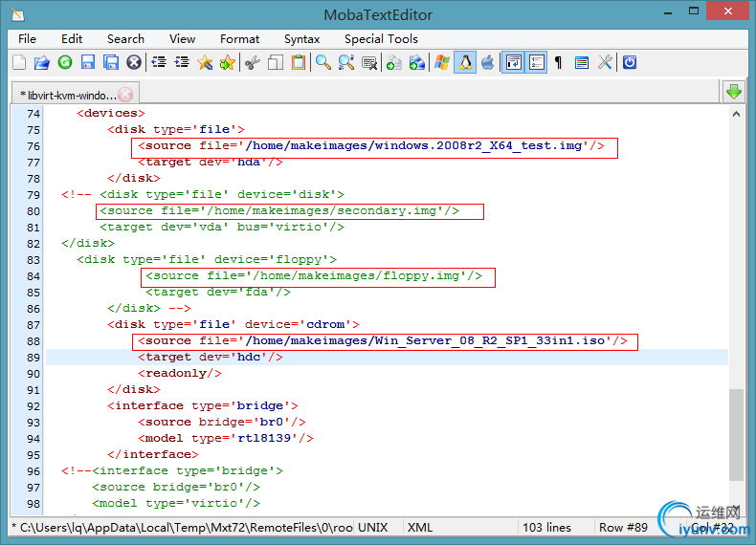Screen dimensions: 756x545
Task: Click the vertical scrollbar thumb
Action: [x=736, y=435]
